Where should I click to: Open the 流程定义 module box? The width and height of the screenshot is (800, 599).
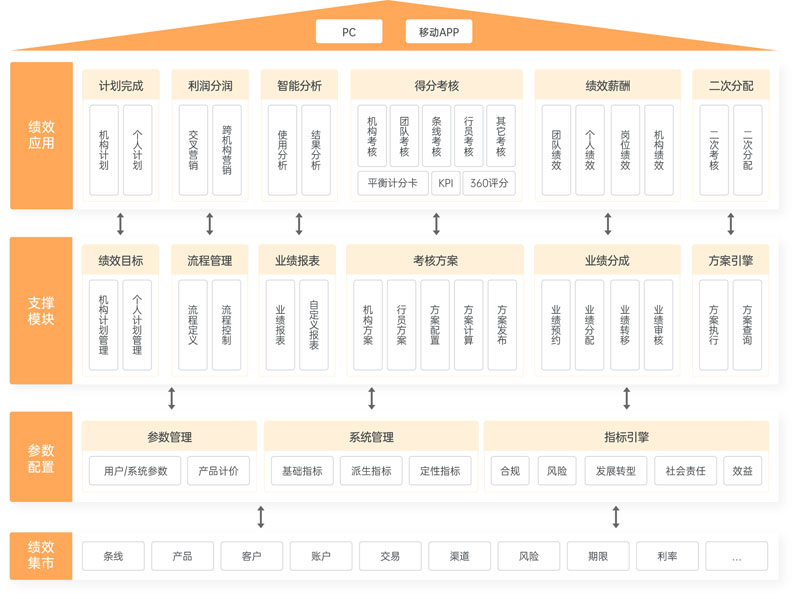coord(193,325)
